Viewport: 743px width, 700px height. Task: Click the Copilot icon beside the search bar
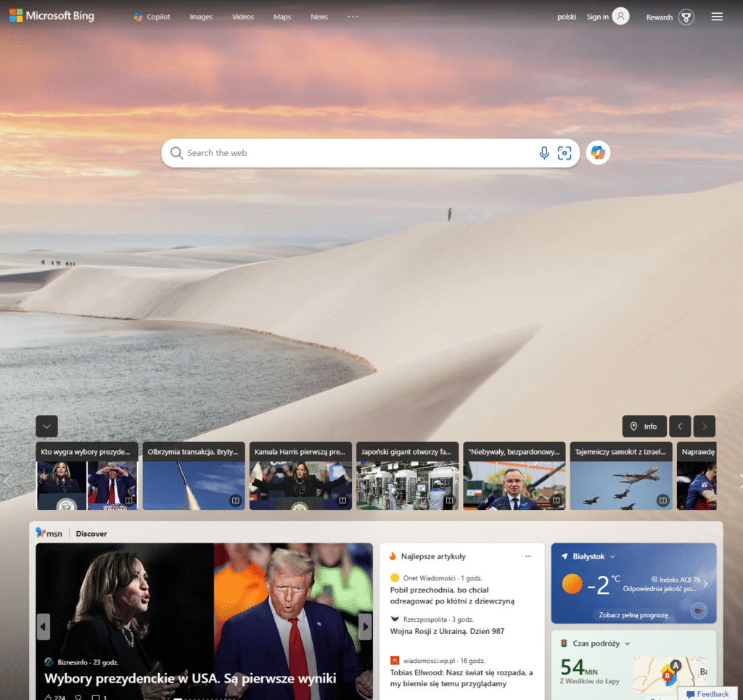(597, 152)
